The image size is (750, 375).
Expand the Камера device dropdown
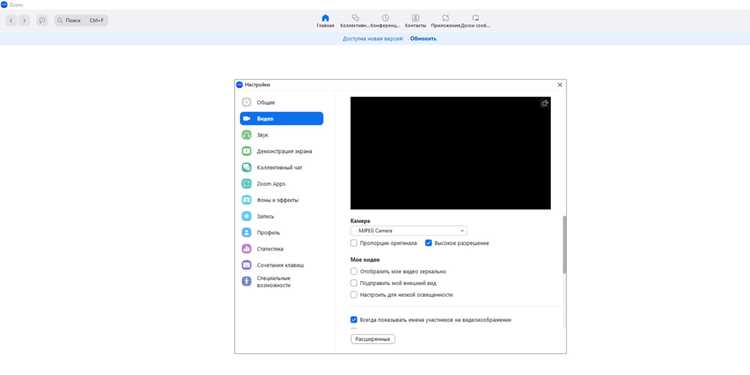click(409, 231)
